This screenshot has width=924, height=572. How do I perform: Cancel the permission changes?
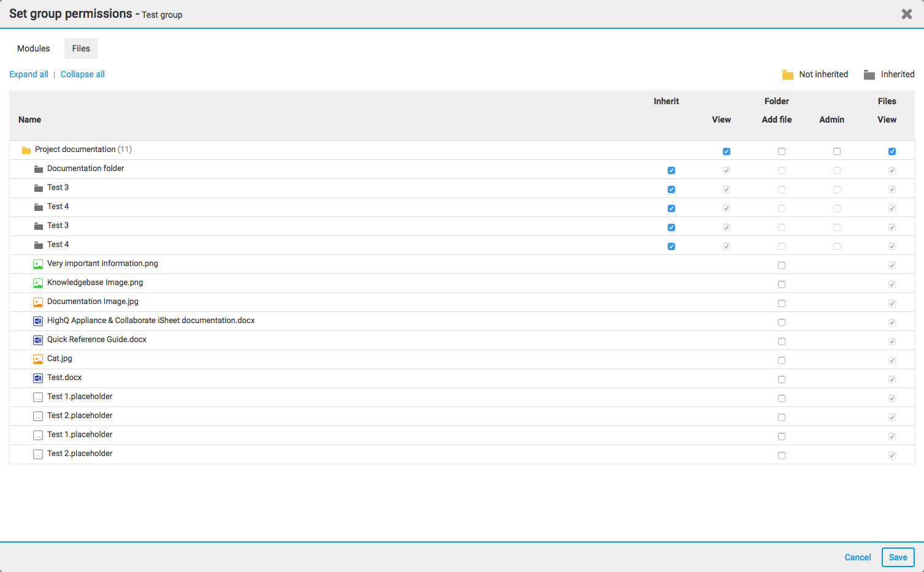tap(857, 557)
